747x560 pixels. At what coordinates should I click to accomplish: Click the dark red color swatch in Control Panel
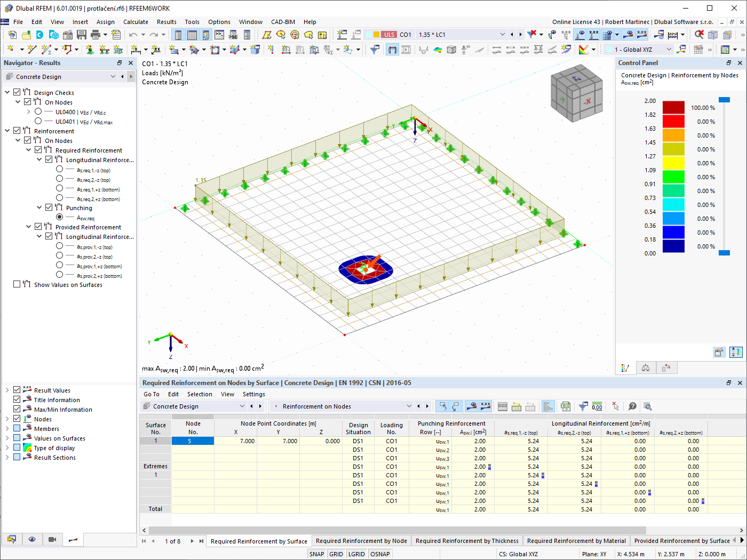(673, 107)
